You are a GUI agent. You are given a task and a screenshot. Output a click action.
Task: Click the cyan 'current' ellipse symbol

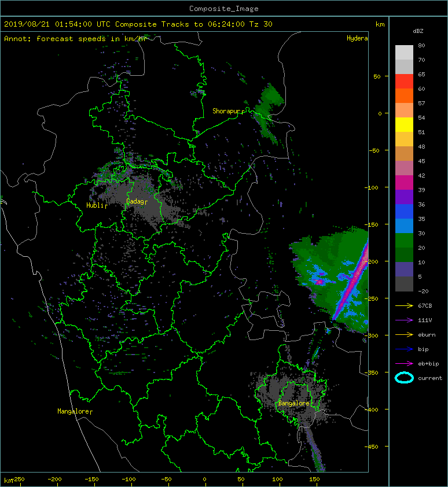[404, 378]
